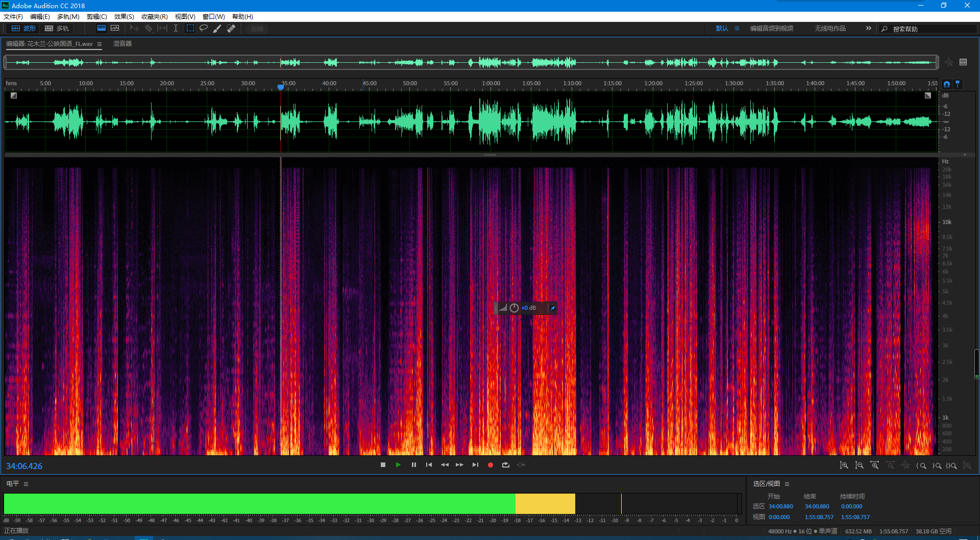Open the 效果(S) menu

[x=124, y=17]
